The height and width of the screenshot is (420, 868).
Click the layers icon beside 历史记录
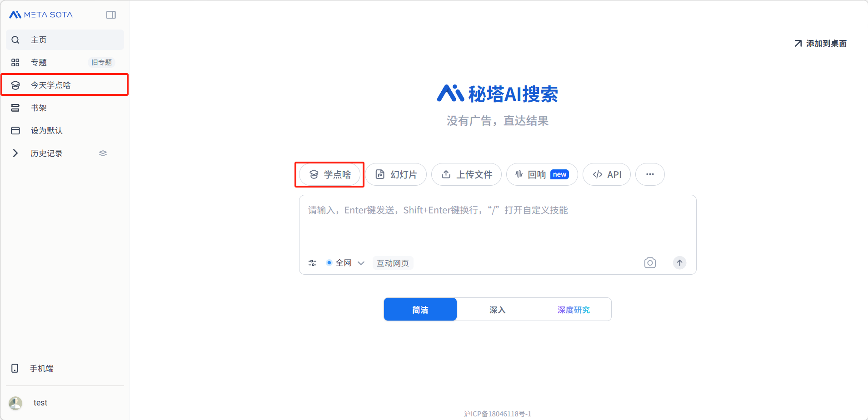coord(103,153)
